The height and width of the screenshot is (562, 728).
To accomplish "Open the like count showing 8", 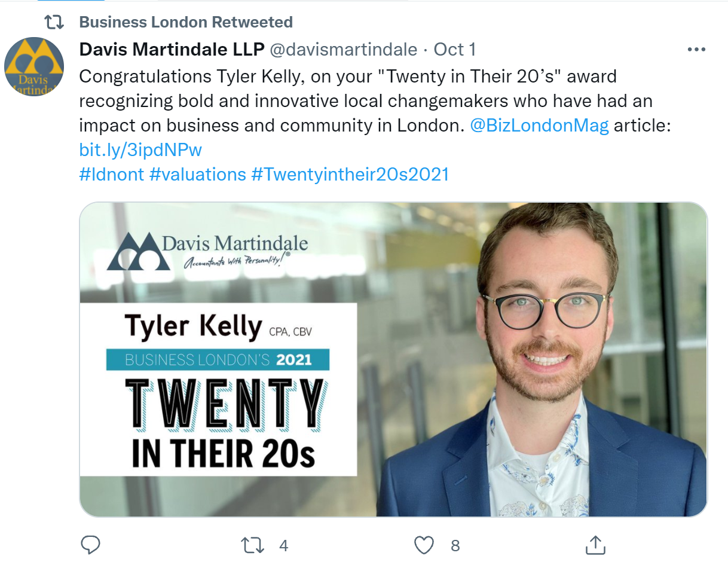I will point(455,545).
